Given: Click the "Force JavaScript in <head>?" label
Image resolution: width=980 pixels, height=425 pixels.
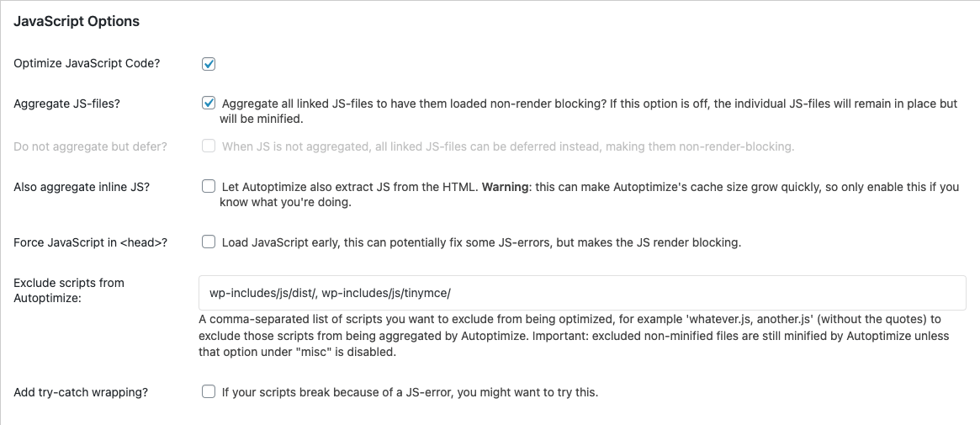Looking at the screenshot, I should (90, 242).
